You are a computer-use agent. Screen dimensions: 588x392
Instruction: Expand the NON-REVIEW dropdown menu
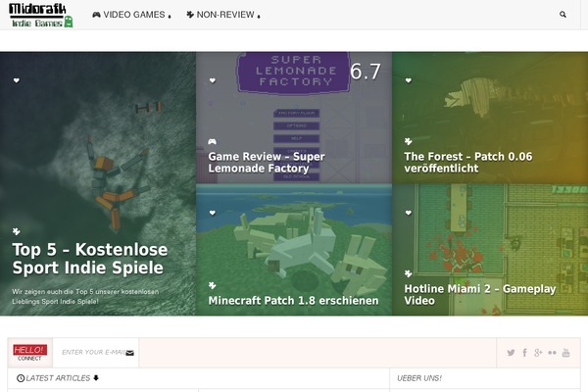223,15
